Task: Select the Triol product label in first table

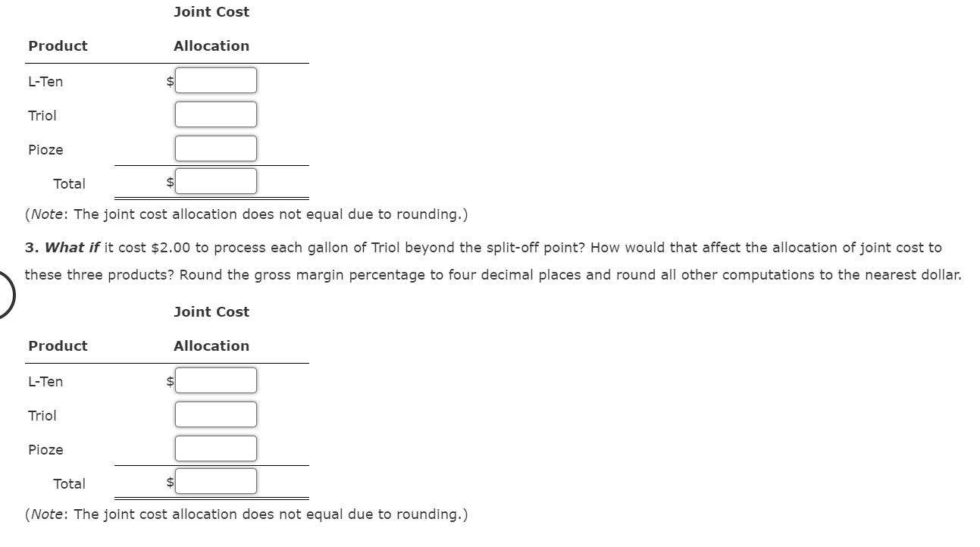Action: 41,115
